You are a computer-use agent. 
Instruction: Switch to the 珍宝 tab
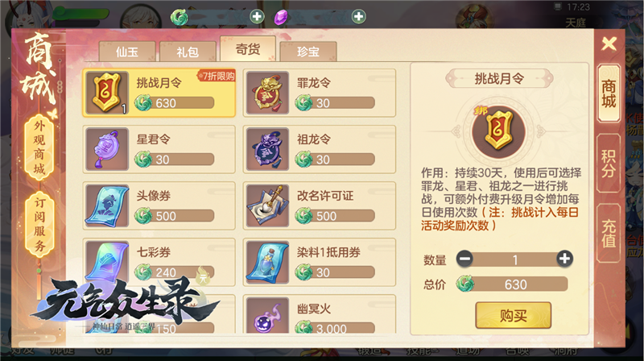click(x=308, y=52)
